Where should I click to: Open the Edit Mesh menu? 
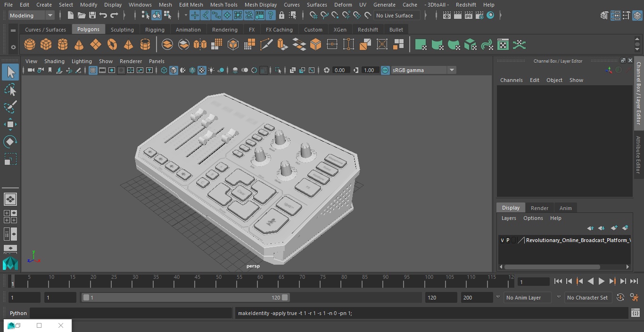191,5
